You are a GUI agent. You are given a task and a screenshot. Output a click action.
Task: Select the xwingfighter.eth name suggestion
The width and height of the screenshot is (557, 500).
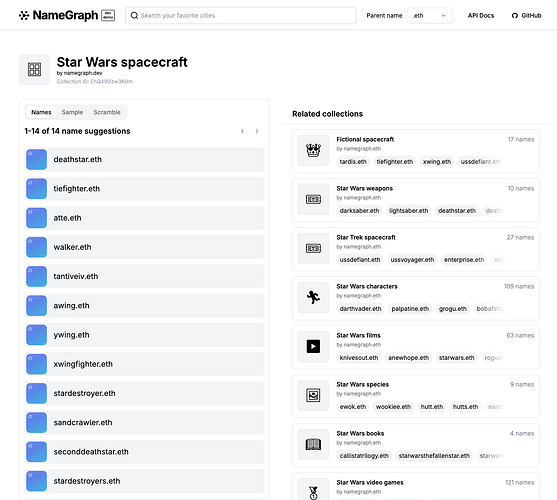click(144, 364)
